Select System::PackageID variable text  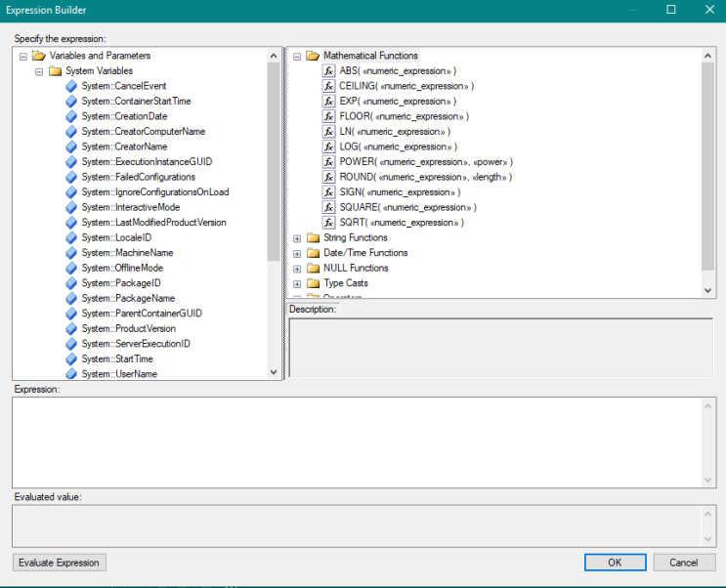121,283
